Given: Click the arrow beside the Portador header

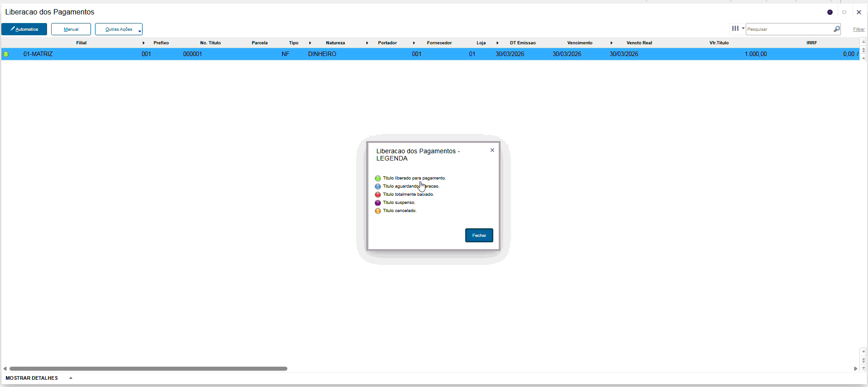Looking at the screenshot, I should tap(414, 43).
